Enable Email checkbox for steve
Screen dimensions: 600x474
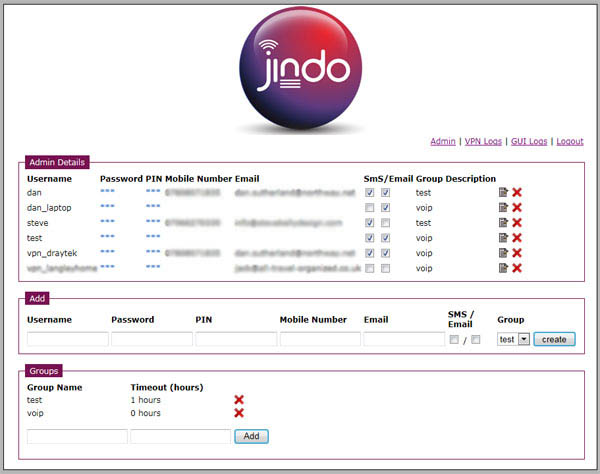(385, 223)
